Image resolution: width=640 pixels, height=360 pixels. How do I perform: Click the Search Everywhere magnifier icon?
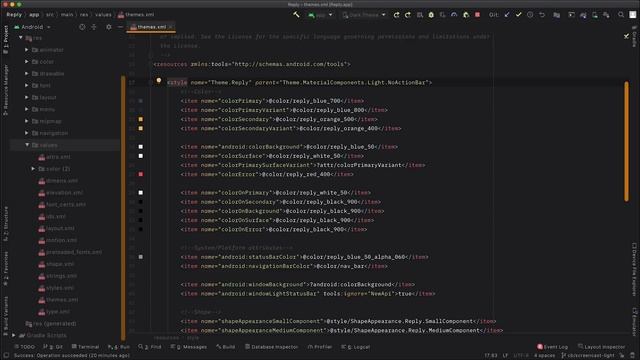[621, 15]
